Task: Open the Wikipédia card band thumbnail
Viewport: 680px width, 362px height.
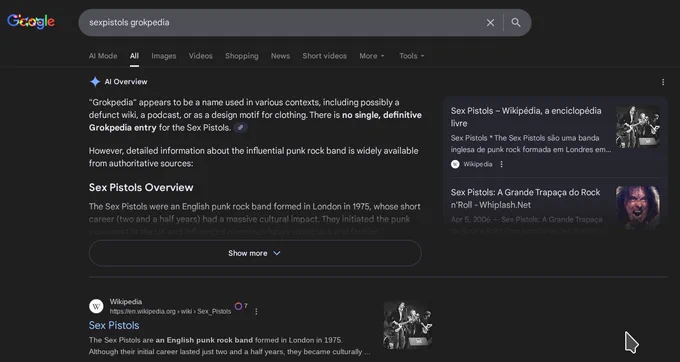Action: pyautogui.click(x=638, y=127)
